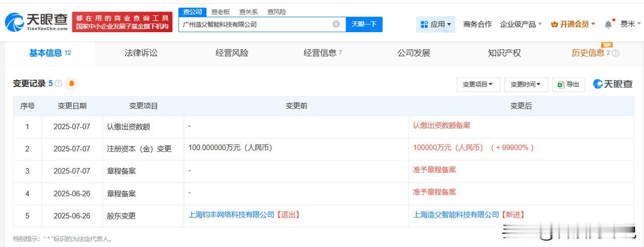Image resolution: width=644 pixels, height=247 pixels.
Task: Select the 基本信息 tab
Action: [x=50, y=53]
